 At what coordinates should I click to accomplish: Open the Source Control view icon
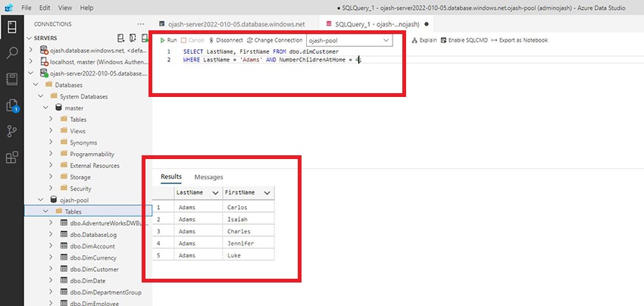[12, 132]
